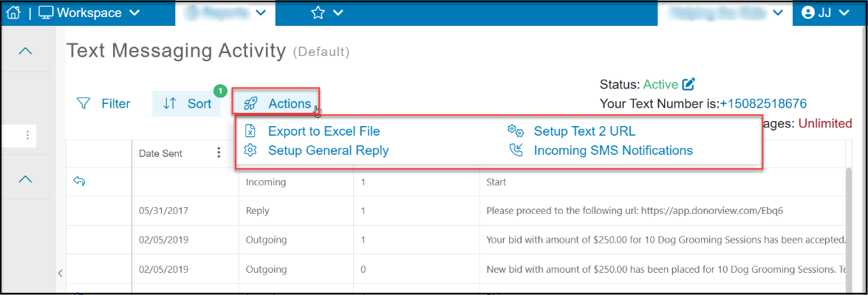Image resolution: width=868 pixels, height=295 pixels.
Task: Open Date Sent column options menu
Action: (x=219, y=153)
